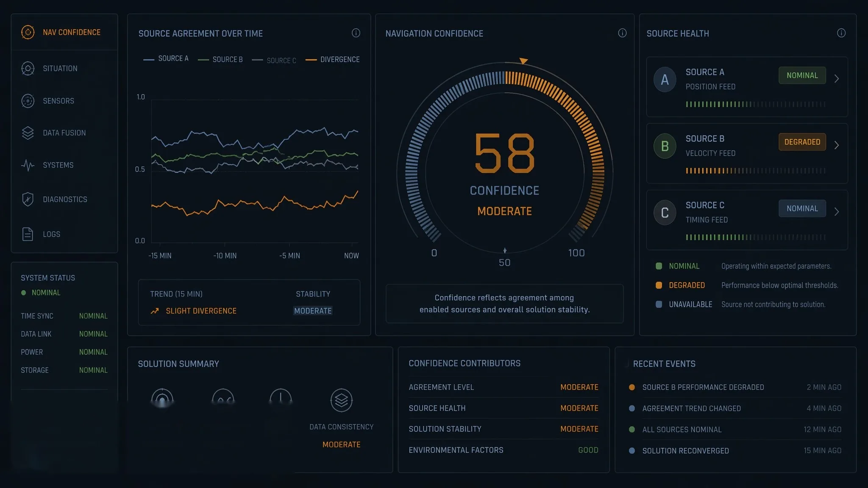
Task: Click Source B orange health bar
Action: (x=756, y=171)
